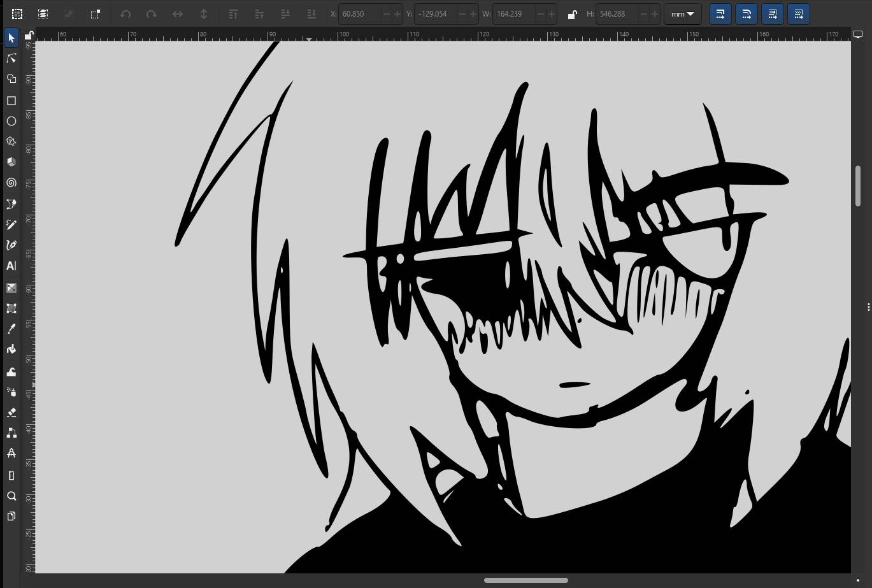Toggle move patterns with object
Image resolution: width=872 pixels, height=588 pixels.
799,14
